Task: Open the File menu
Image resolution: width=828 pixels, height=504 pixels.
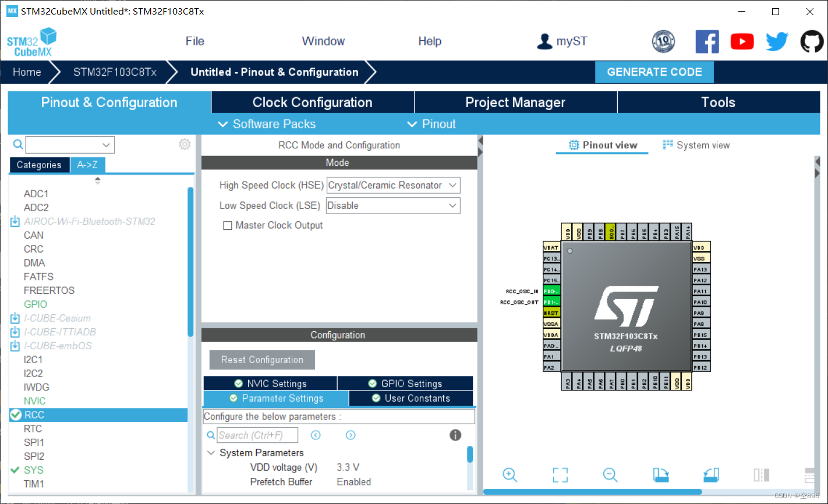Action: pos(195,41)
